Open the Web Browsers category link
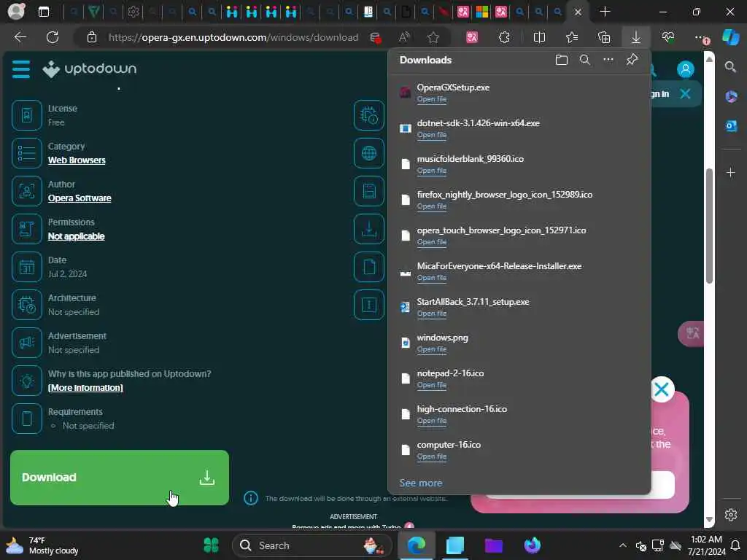The width and height of the screenshot is (747, 560). click(77, 160)
